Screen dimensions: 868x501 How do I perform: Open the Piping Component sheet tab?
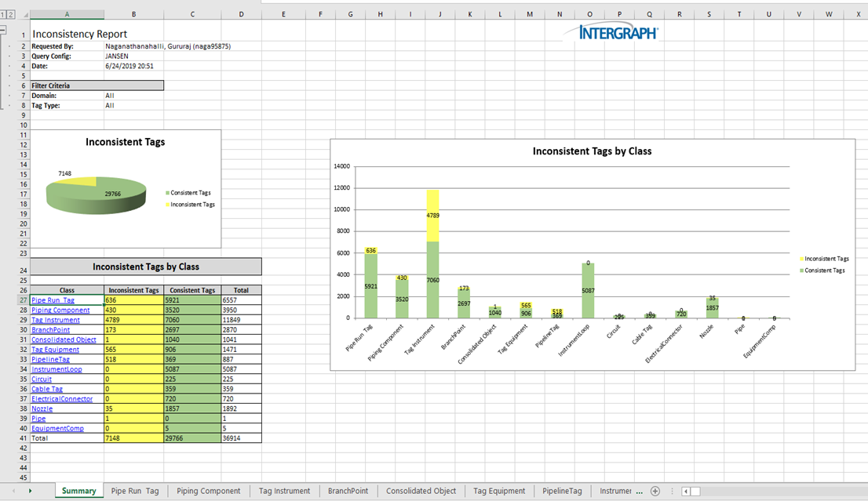click(x=208, y=491)
